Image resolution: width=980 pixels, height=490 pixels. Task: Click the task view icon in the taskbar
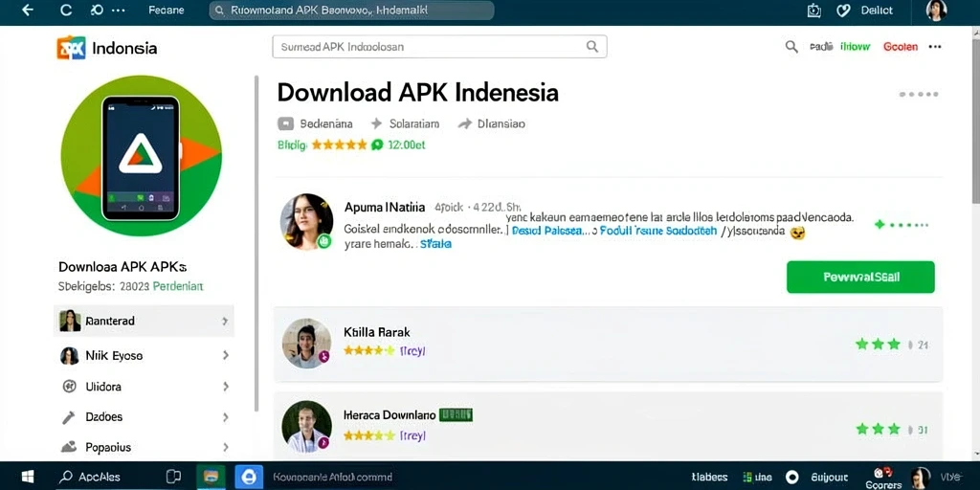click(173, 477)
